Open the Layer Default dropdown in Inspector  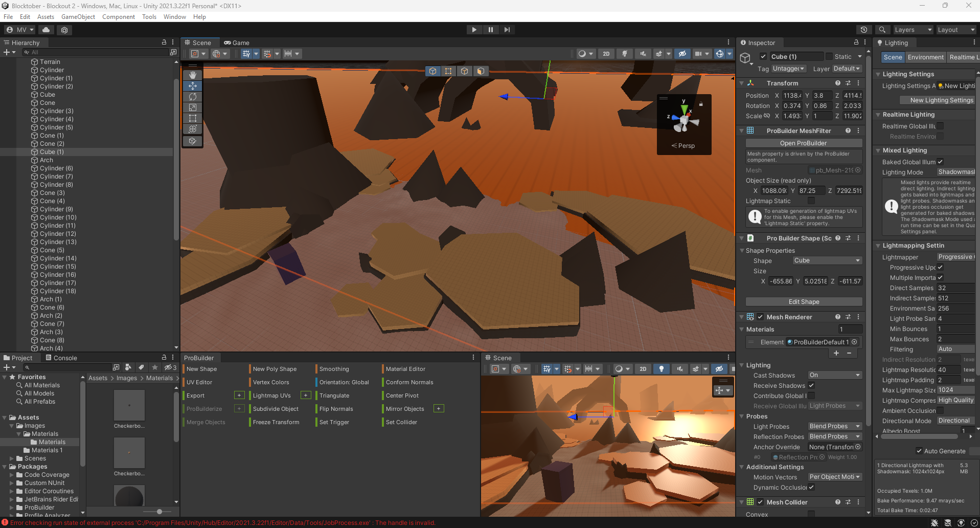[x=847, y=69]
